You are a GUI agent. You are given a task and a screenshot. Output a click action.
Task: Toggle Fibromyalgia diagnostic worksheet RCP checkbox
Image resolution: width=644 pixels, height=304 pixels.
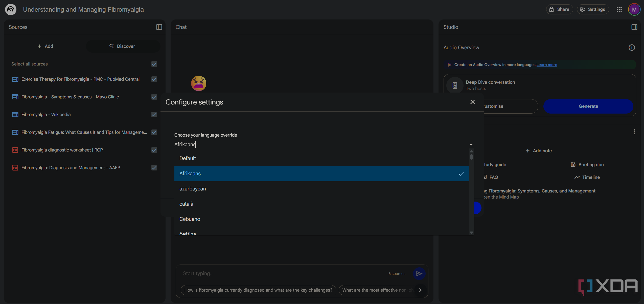tap(154, 150)
